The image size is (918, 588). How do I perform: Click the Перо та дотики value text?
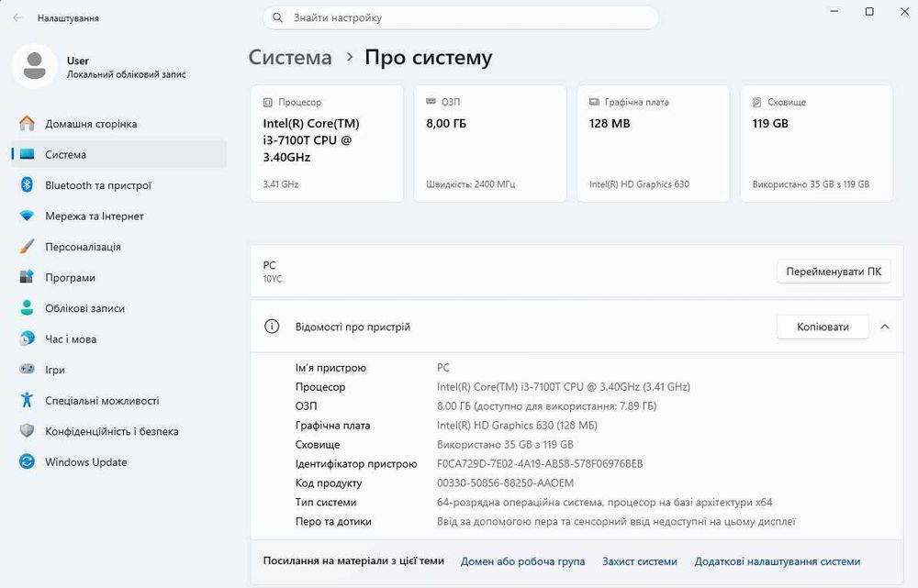(616, 521)
